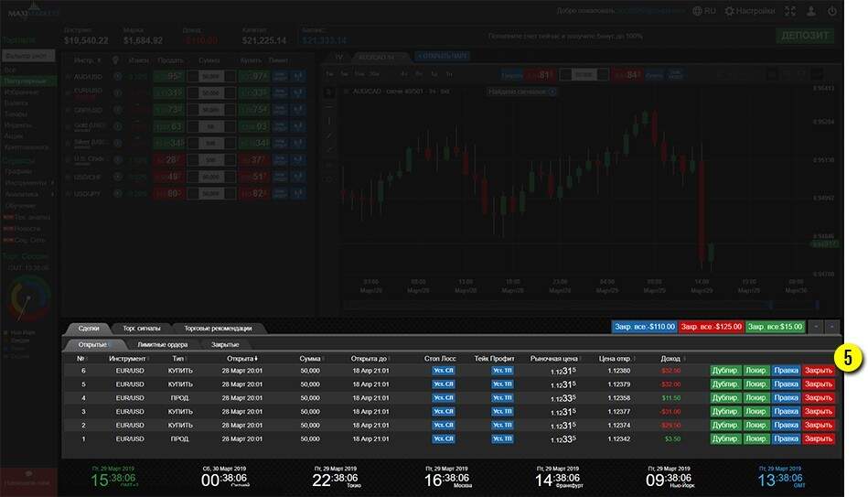Switch to Торг. сигналы tab
The image size is (868, 497).
tap(141, 328)
